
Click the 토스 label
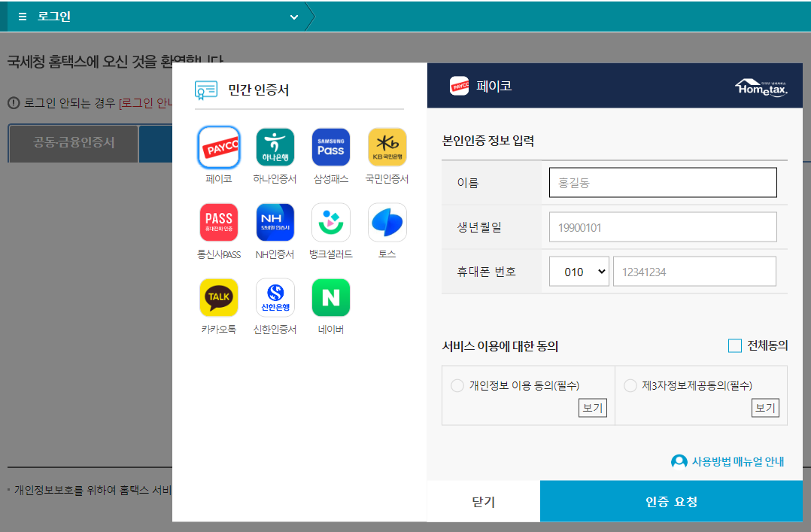[x=387, y=254]
